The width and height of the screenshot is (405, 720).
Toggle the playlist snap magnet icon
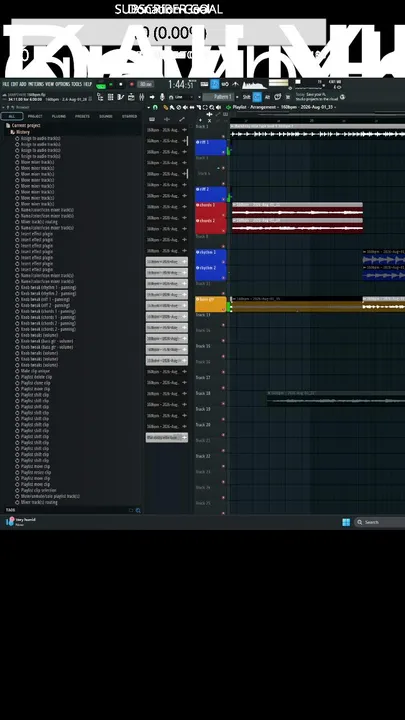(x=155, y=107)
